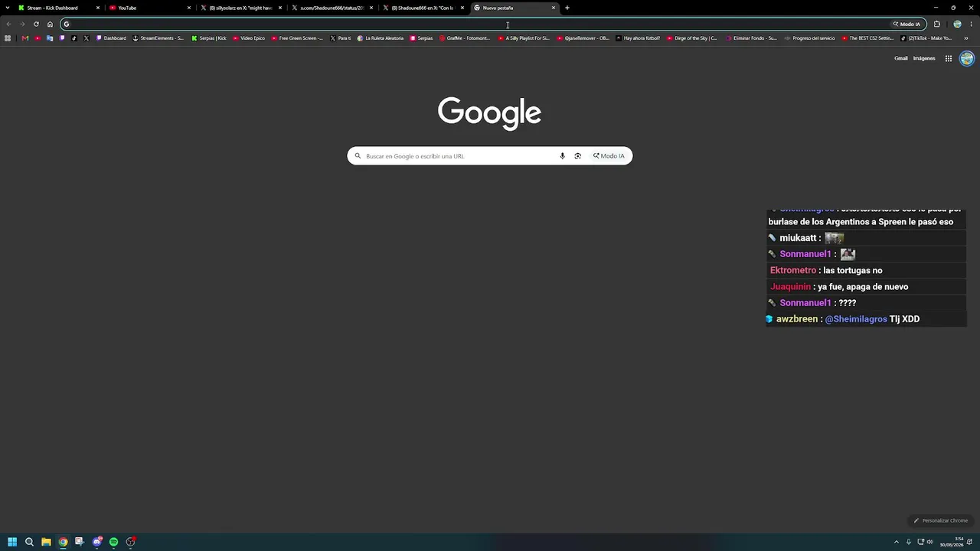The width and height of the screenshot is (980, 551).
Task: Open the Dashboard bookmark
Action: tap(111, 38)
